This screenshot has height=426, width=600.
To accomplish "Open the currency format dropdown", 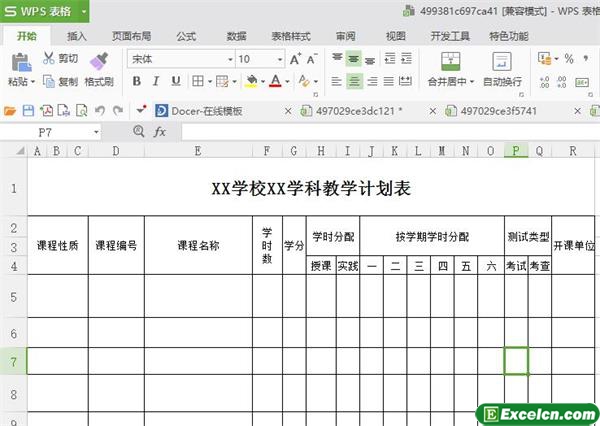I will click(556, 59).
